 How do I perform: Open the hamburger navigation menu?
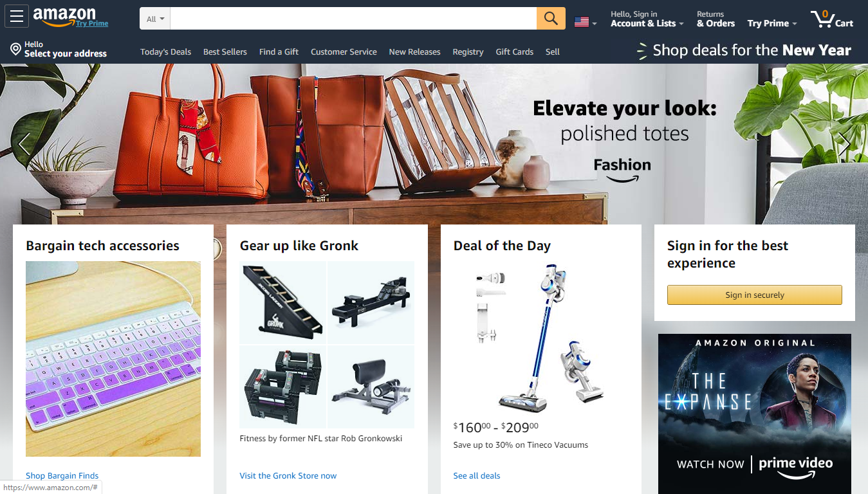point(17,16)
